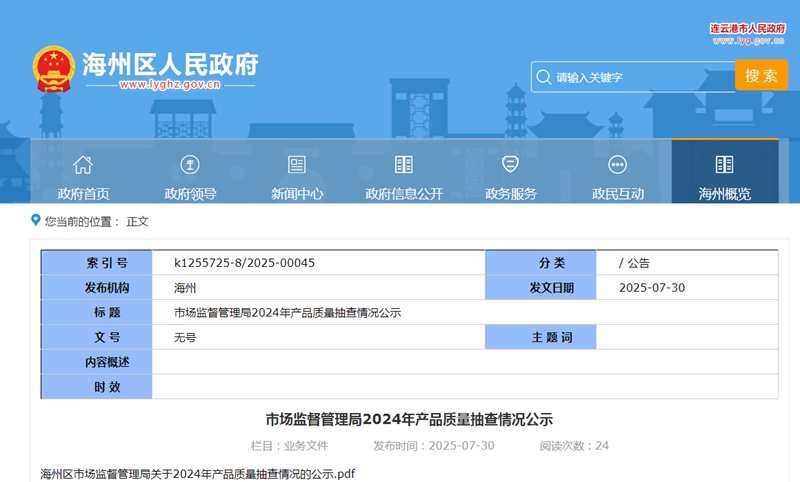Click the 政府领导 person icon

(x=190, y=165)
